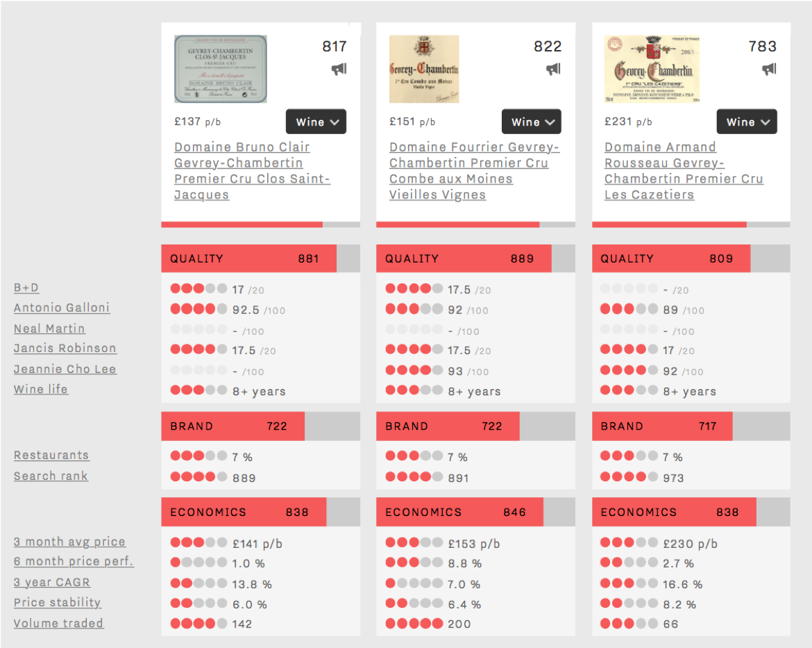Click the volume traded value 66
Viewport: 812px width, 648px height.
tap(670, 624)
